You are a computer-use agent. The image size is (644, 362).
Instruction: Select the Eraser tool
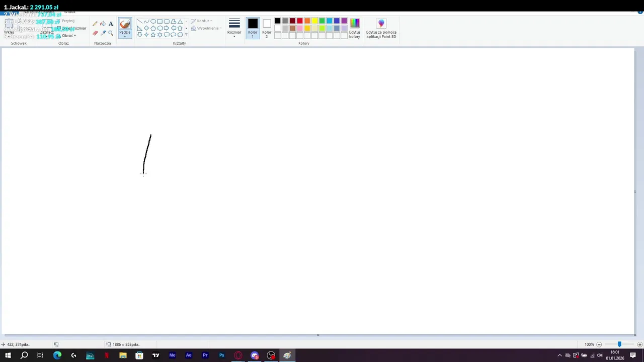[x=95, y=33]
